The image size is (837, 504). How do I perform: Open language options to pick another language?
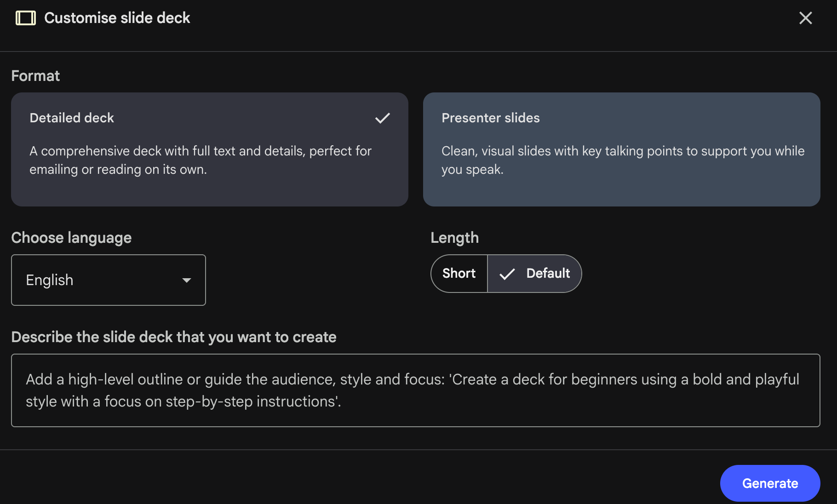109,280
